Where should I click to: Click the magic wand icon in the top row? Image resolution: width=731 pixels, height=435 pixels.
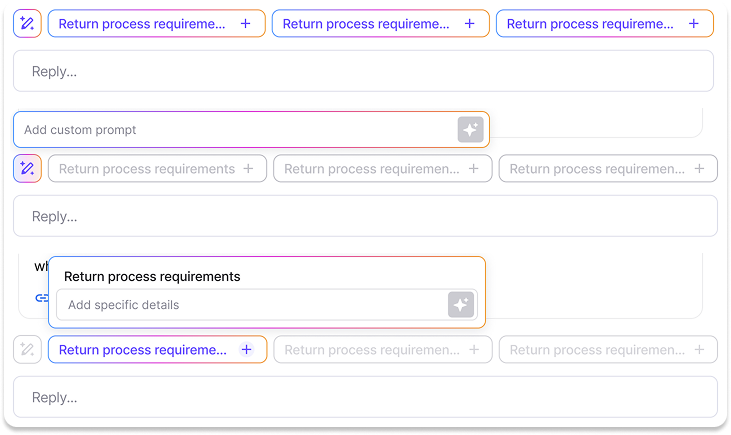[x=27, y=24]
